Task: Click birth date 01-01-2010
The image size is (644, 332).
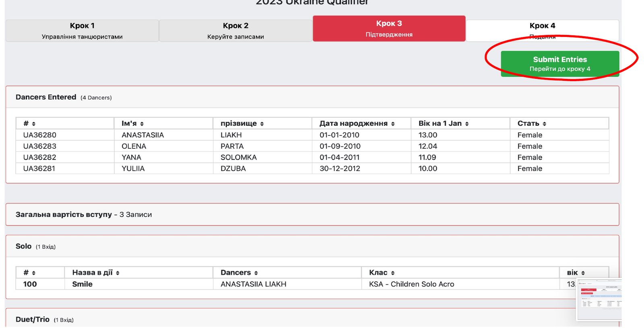Action: [x=339, y=135]
